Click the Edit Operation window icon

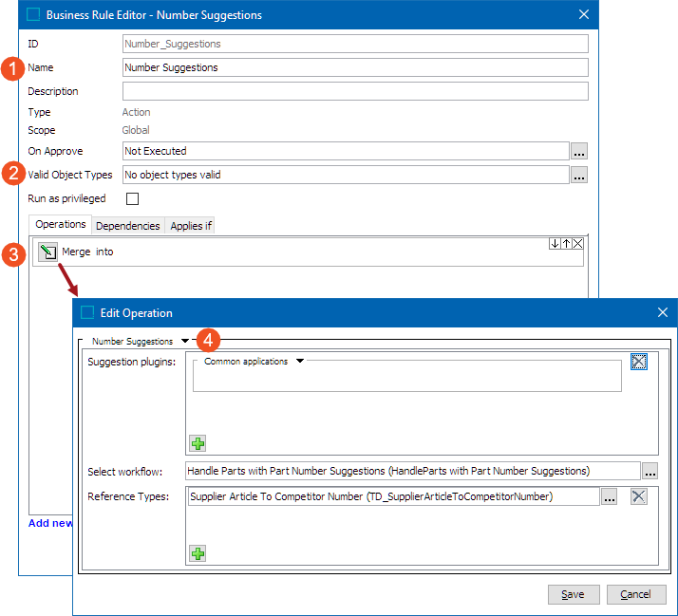pos(87,312)
